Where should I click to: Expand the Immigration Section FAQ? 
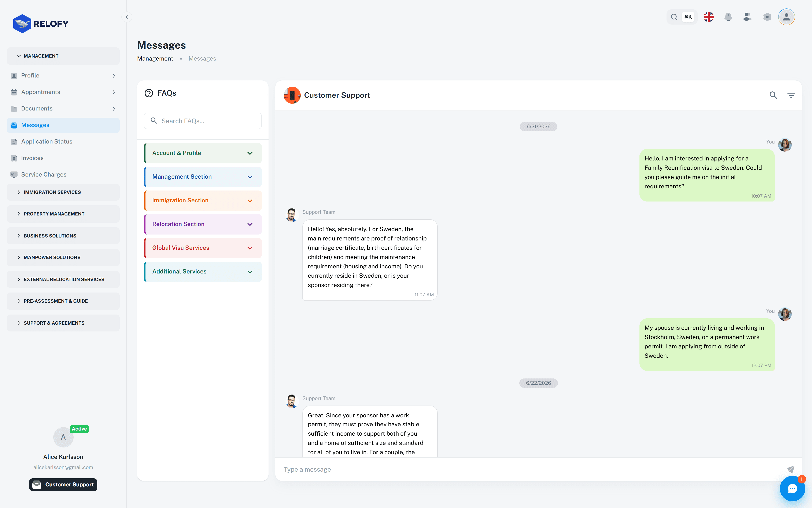point(203,201)
